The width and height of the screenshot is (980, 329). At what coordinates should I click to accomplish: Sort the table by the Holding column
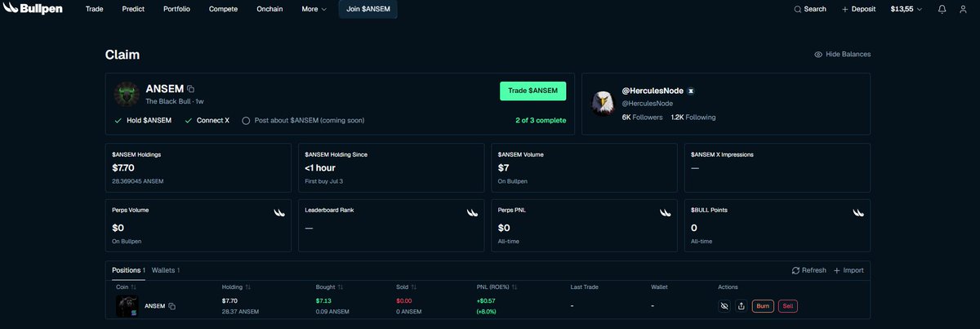click(x=236, y=287)
